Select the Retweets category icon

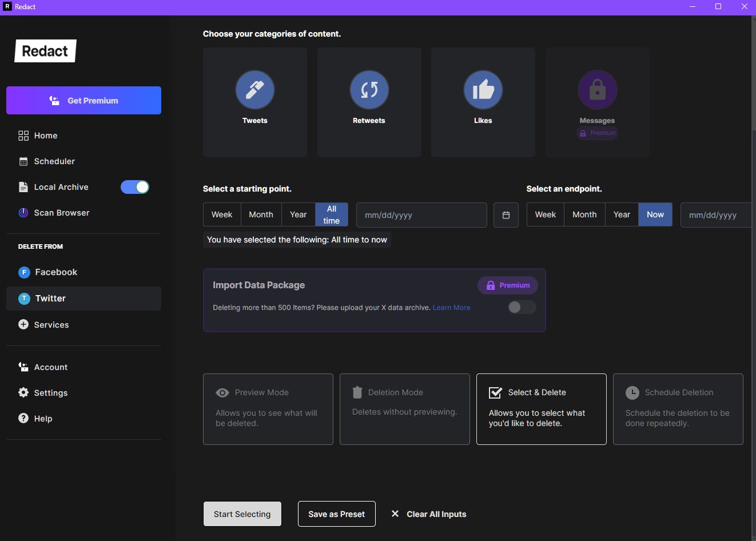tap(369, 90)
